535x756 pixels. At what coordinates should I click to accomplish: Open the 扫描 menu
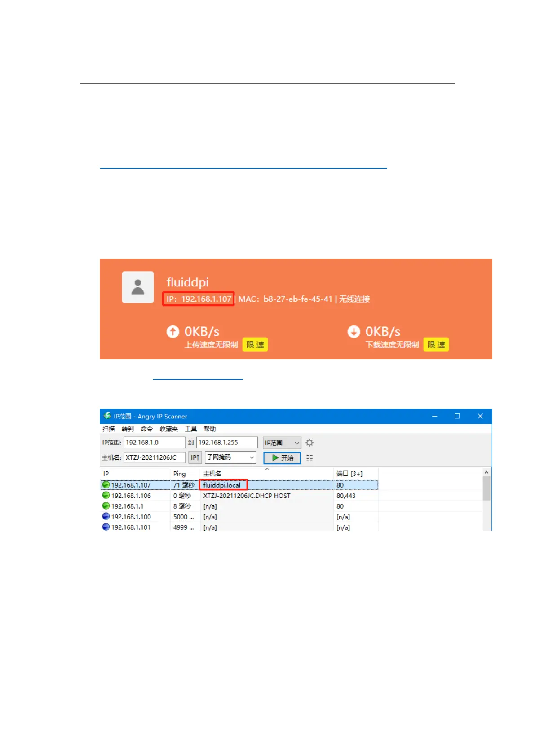[109, 429]
